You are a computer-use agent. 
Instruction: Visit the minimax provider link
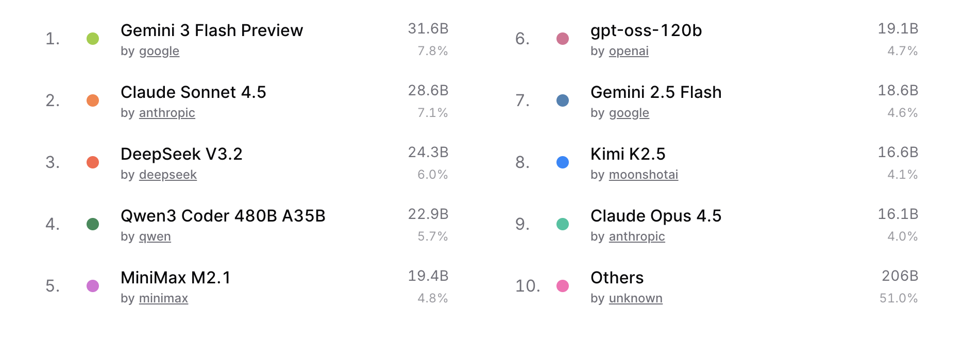[163, 298]
